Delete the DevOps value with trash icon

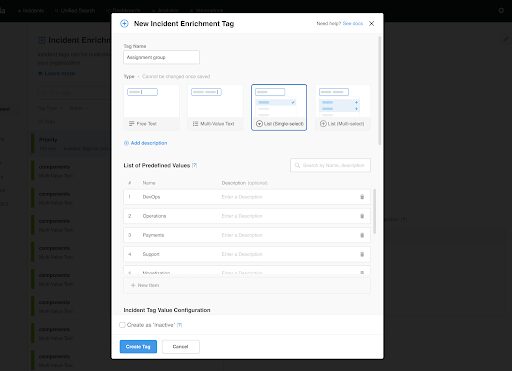click(362, 197)
